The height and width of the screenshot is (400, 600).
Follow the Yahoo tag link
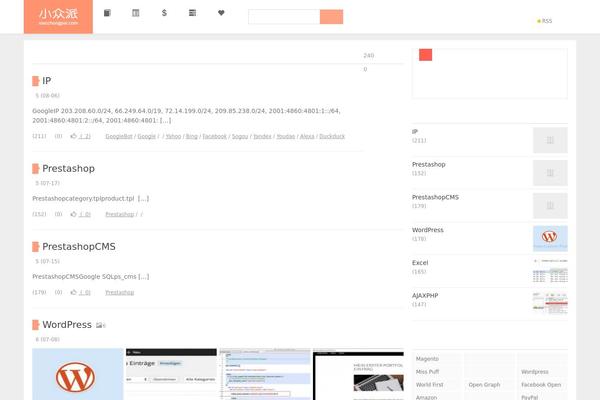pyautogui.click(x=173, y=136)
